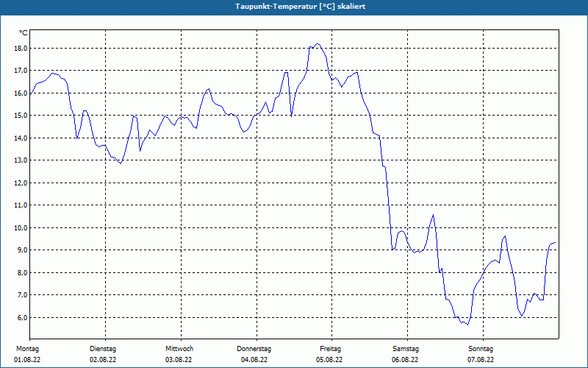Click the '12,0' y-axis label
The image size is (588, 368).
tap(21, 183)
